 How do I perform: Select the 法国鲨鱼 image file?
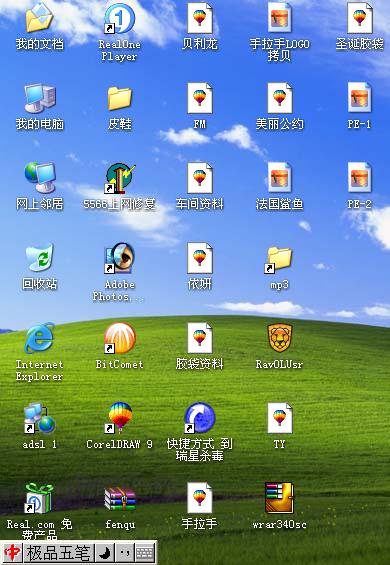[279, 178]
